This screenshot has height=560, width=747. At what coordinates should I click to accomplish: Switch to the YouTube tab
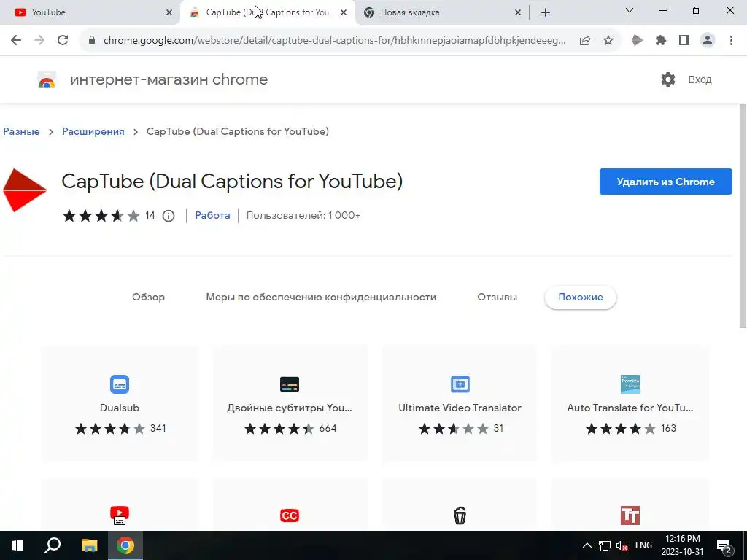(x=90, y=12)
